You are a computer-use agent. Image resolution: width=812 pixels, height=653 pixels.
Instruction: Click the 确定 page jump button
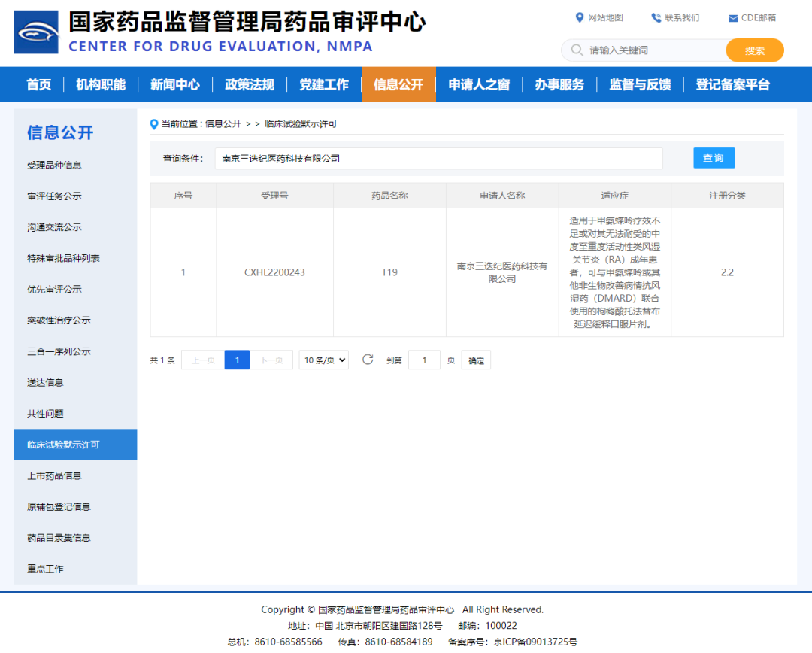point(475,360)
